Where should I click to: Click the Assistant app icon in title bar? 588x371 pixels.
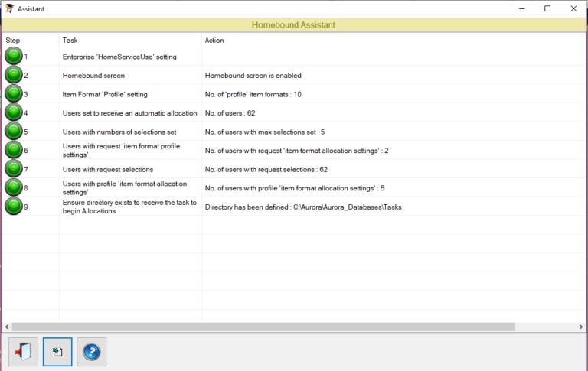point(9,8)
